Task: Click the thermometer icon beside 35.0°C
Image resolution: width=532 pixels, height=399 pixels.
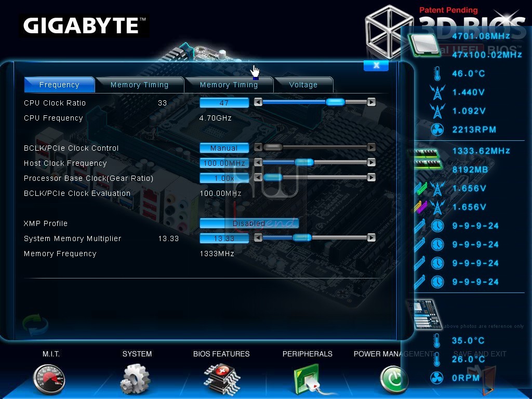Action: click(436, 341)
